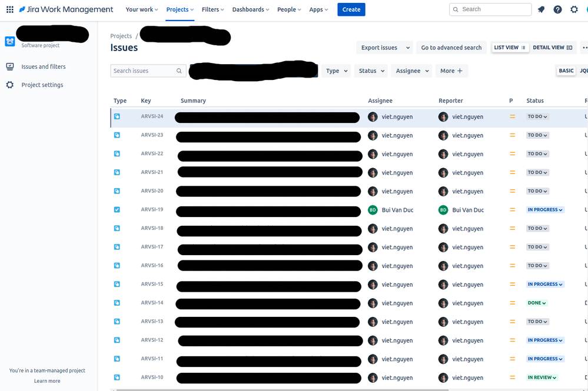Open IN PROGRESS status dropdown for ARVSI-19
The height and width of the screenshot is (391, 588).
click(x=545, y=210)
